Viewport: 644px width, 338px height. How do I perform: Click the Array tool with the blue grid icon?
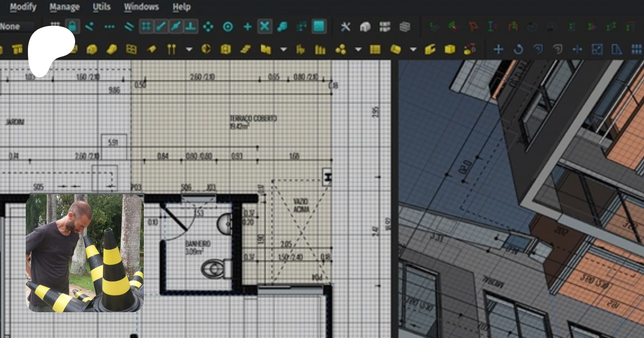click(x=636, y=49)
